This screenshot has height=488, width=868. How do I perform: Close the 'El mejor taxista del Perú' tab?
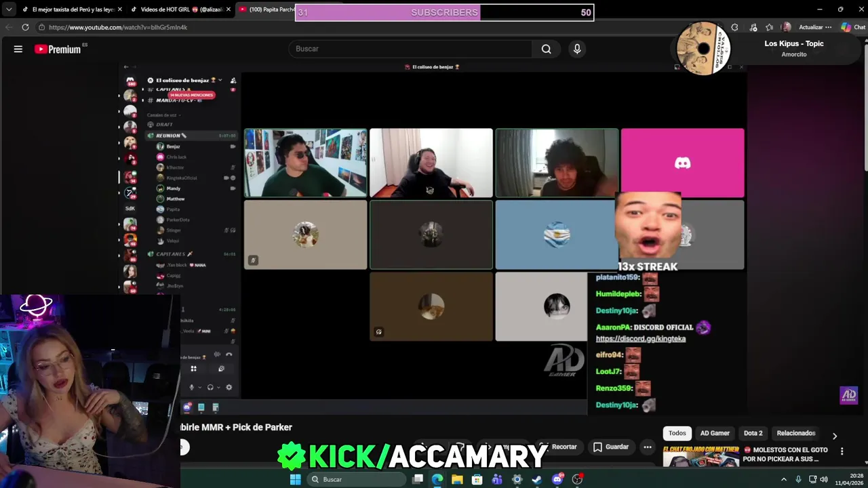pyautogui.click(x=120, y=9)
